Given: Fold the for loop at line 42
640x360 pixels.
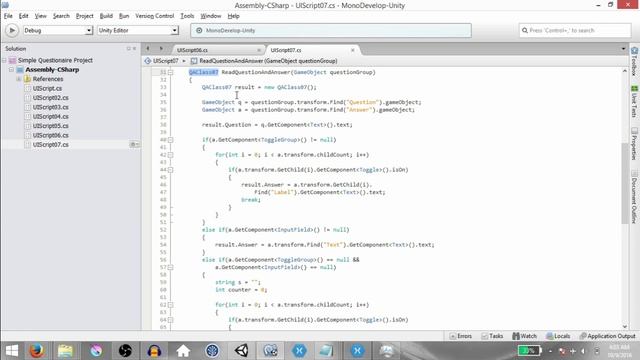Looking at the screenshot, I should 171,155.
